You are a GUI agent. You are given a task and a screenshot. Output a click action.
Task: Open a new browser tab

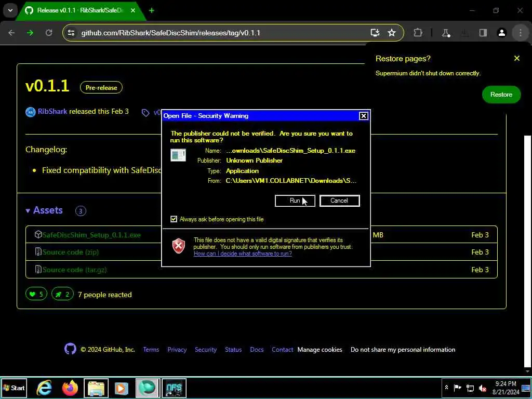pyautogui.click(x=151, y=10)
